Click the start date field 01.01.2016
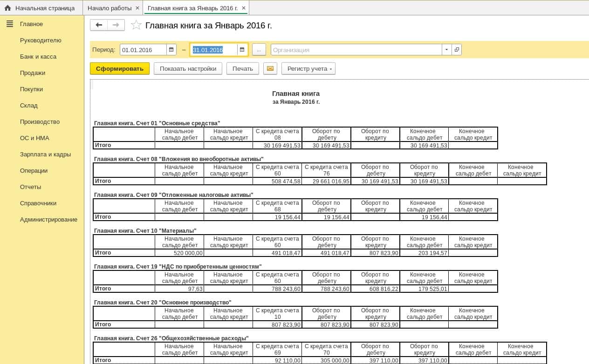Image resolution: width=589 pixels, height=364 pixels. 143,50
